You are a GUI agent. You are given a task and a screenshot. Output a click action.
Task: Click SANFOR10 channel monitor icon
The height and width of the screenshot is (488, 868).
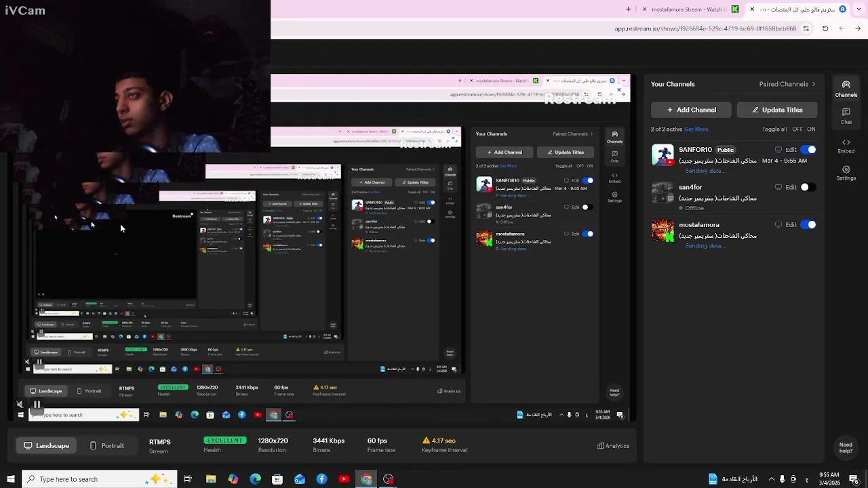[x=778, y=150]
